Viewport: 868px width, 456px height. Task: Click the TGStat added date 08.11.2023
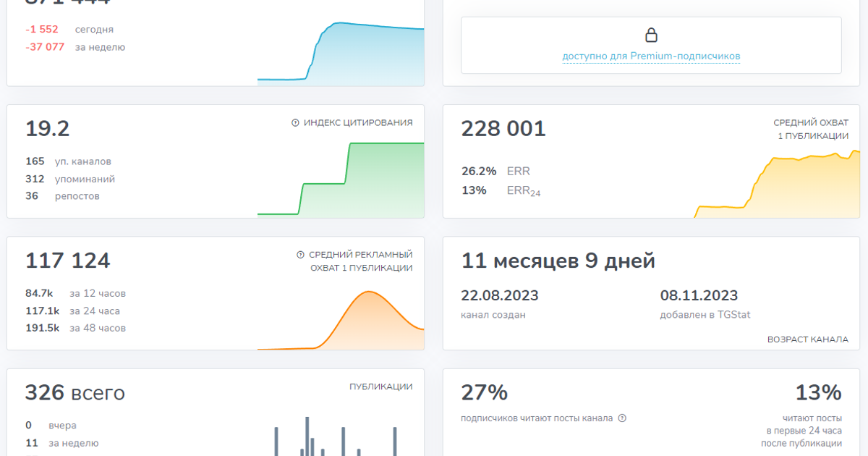pos(699,295)
